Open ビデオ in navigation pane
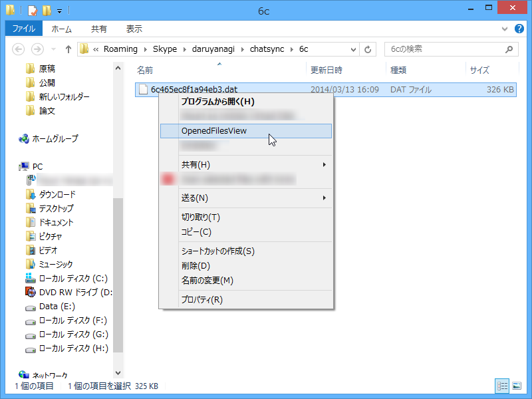Viewport: 532px width, 399px height. [48, 251]
